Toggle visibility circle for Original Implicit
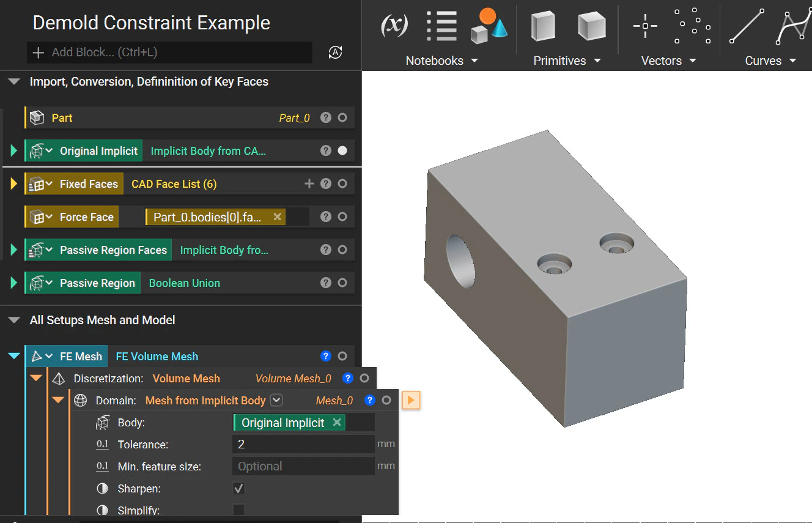The height and width of the screenshot is (523, 812). 342,151
